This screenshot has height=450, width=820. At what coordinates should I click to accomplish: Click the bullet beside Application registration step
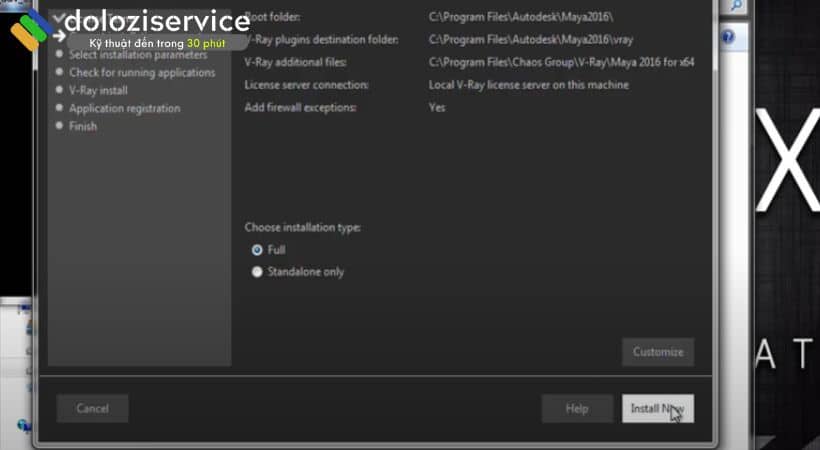click(x=60, y=108)
